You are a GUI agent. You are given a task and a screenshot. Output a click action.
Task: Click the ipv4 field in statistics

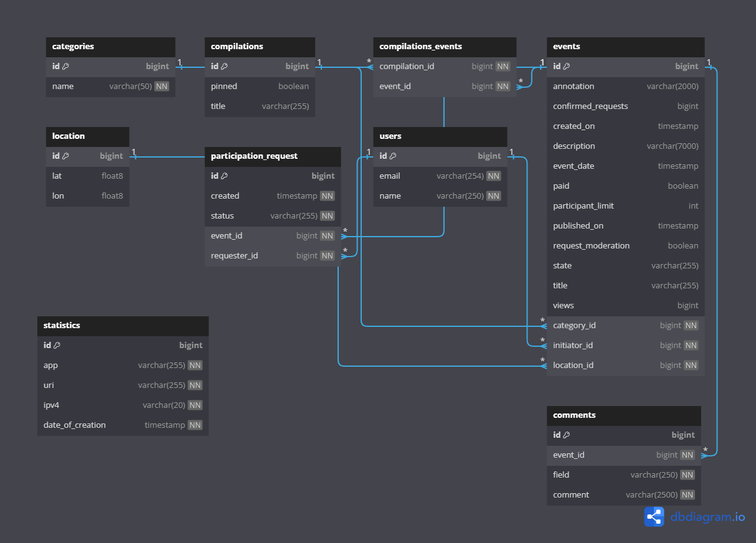tap(123, 405)
